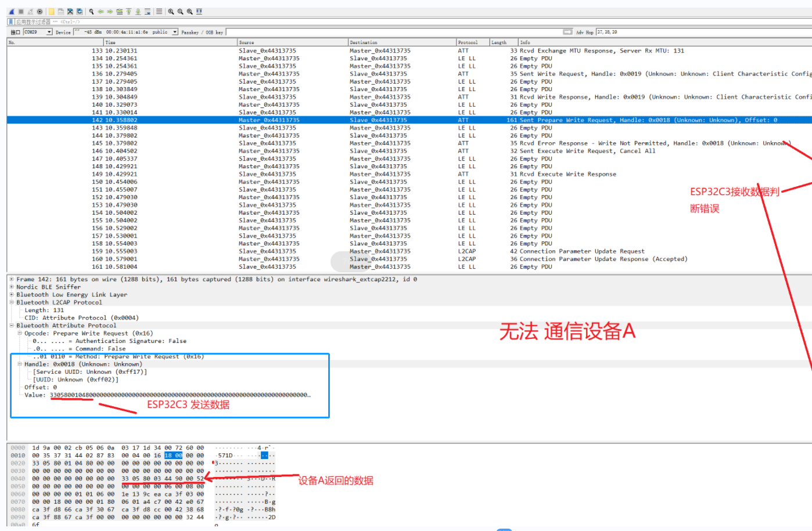Screen dimensions: 812x531
Task: Select the Value 3305800104 line
Action: pos(167,395)
